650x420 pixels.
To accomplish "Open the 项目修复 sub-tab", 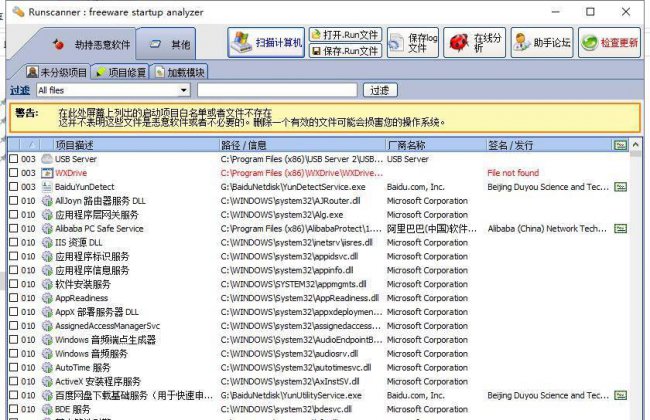I will pos(121,73).
